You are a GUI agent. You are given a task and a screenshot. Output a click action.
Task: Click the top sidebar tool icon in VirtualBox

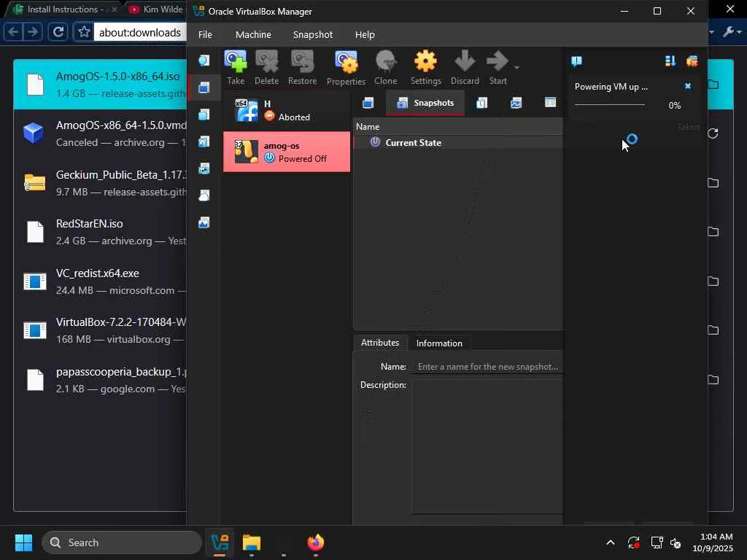[x=204, y=61]
